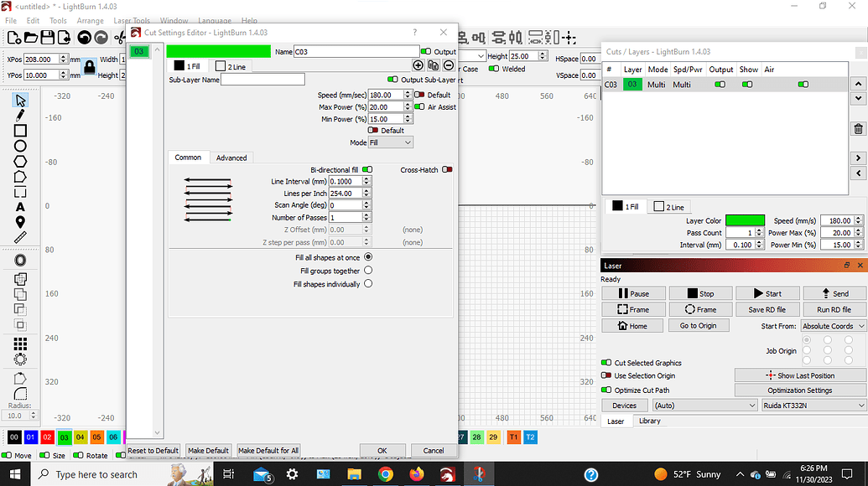The width and height of the screenshot is (868, 486).
Task: Toggle the aspect ratio lock icon
Action: tap(89, 68)
